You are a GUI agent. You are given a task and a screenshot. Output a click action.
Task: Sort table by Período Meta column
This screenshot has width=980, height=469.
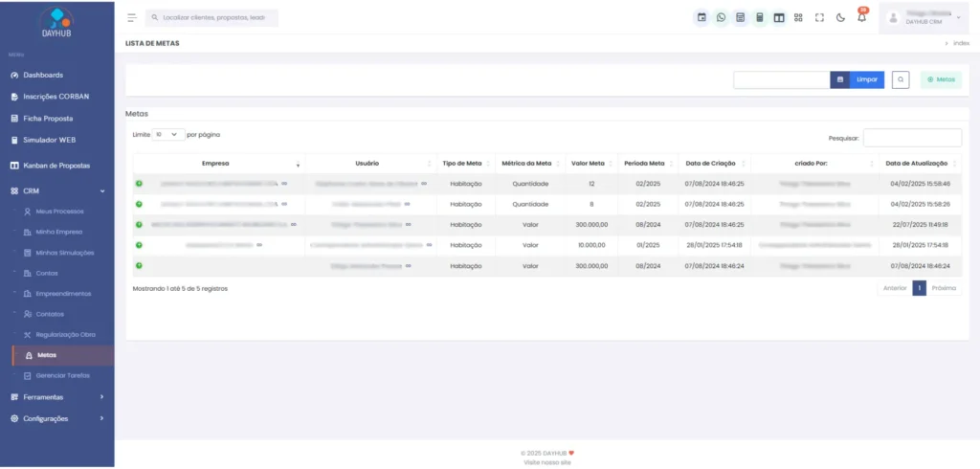648,164
